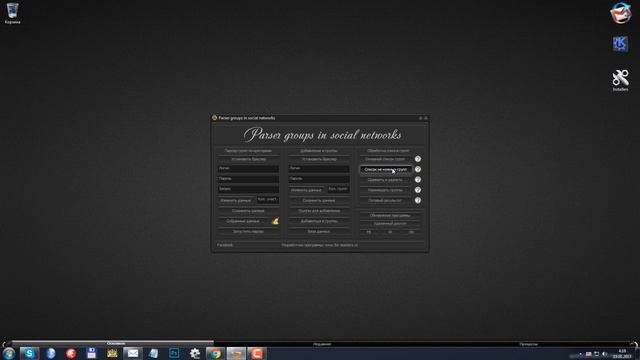Click Основной список групп button
Viewport: 640px width, 360px height.
pyautogui.click(x=385, y=159)
